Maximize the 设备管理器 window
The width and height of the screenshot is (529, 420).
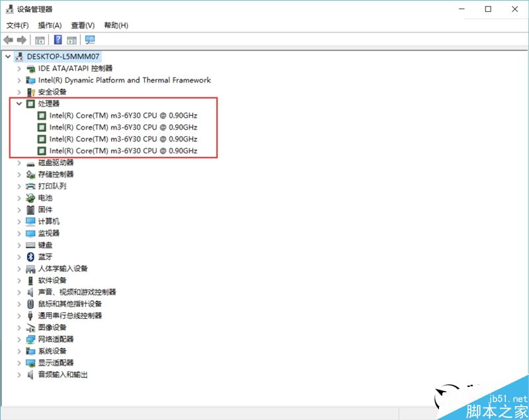488,9
